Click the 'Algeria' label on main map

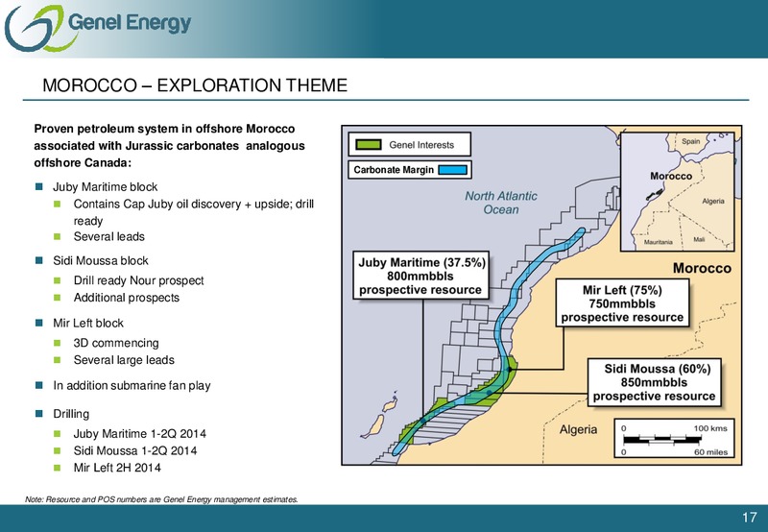coord(579,429)
